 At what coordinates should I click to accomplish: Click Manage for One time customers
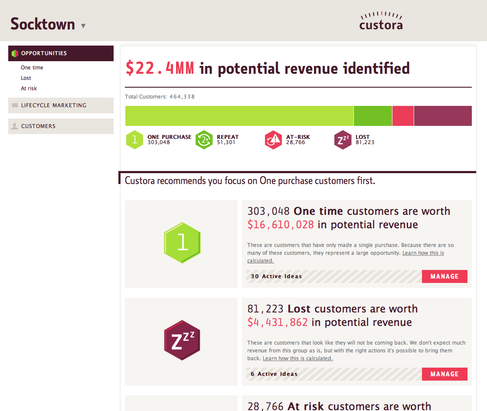(x=445, y=276)
